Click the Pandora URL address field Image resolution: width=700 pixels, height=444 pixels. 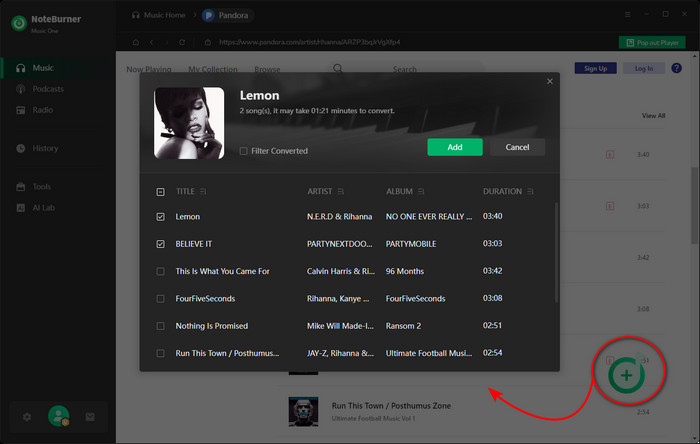[x=309, y=42]
